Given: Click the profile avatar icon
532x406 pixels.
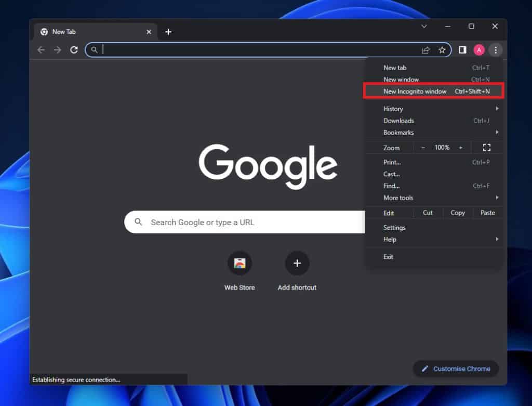Looking at the screenshot, I should [479, 50].
